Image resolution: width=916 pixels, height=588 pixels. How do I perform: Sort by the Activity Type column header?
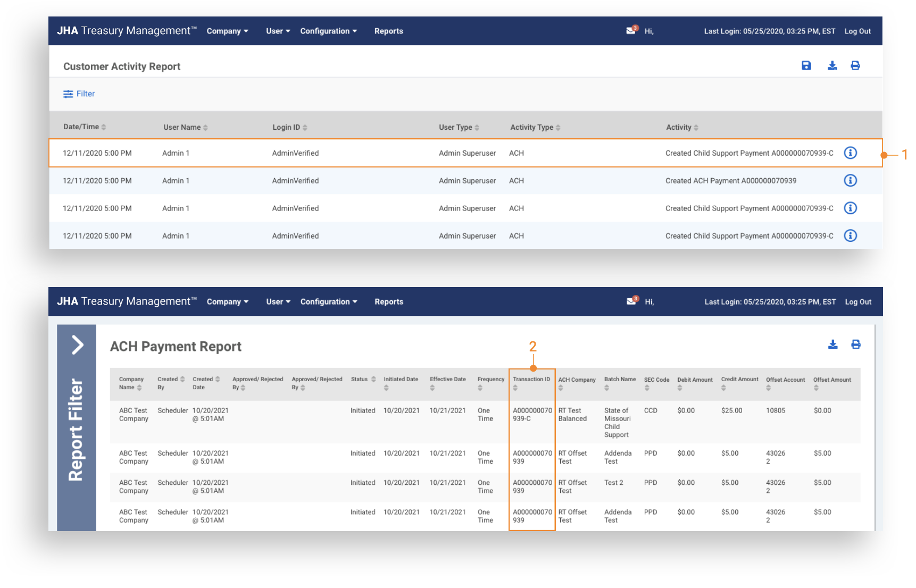[x=535, y=128]
